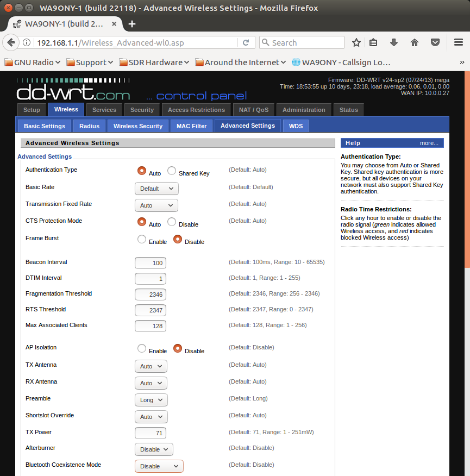Click the Firefox back arrow button

[x=11, y=42]
